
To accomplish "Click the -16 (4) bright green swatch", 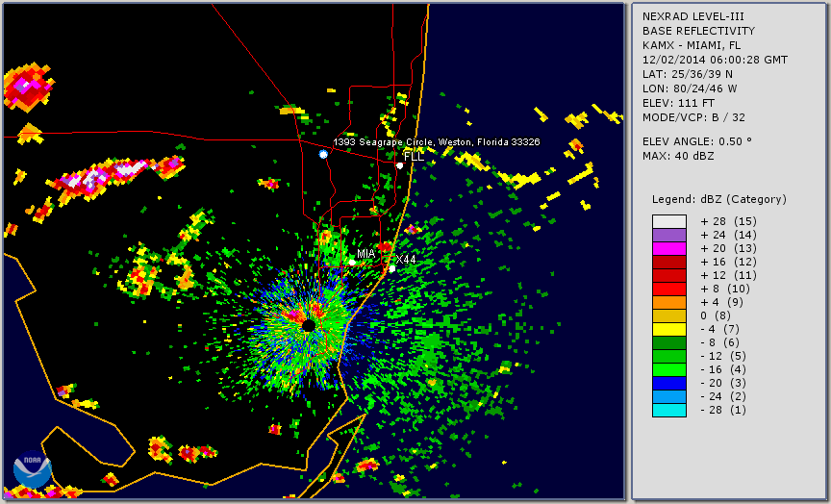I will coord(669,369).
